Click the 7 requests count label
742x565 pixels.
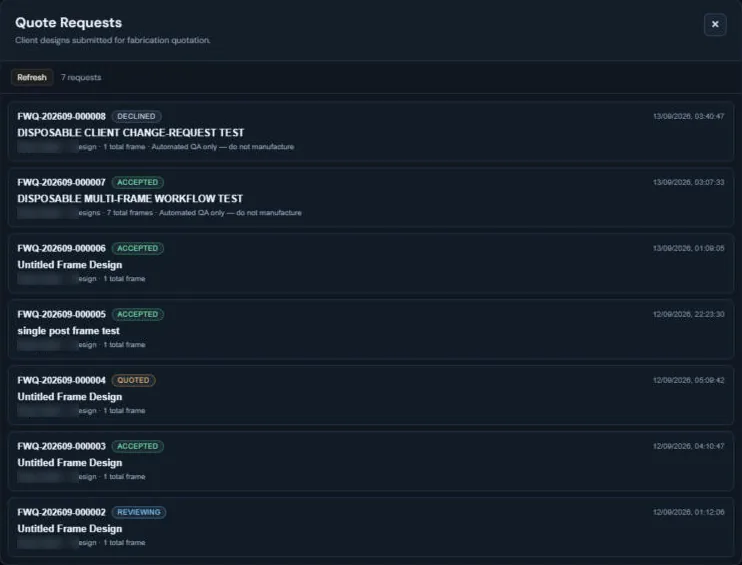pyautogui.click(x=81, y=77)
